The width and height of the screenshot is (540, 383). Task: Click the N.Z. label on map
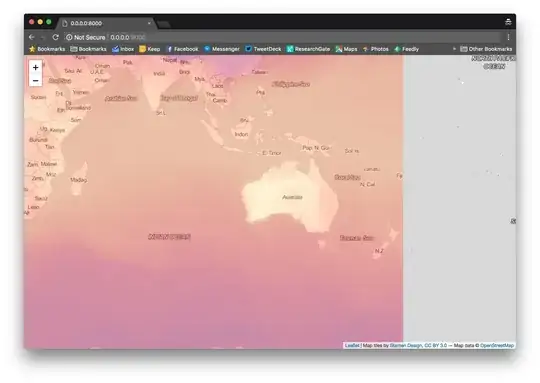coord(379,251)
